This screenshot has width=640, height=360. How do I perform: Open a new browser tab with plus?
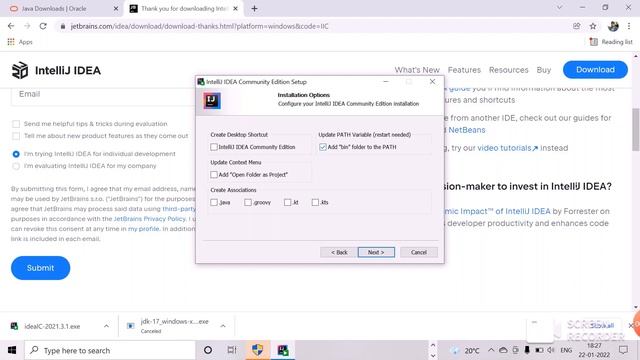point(254,9)
